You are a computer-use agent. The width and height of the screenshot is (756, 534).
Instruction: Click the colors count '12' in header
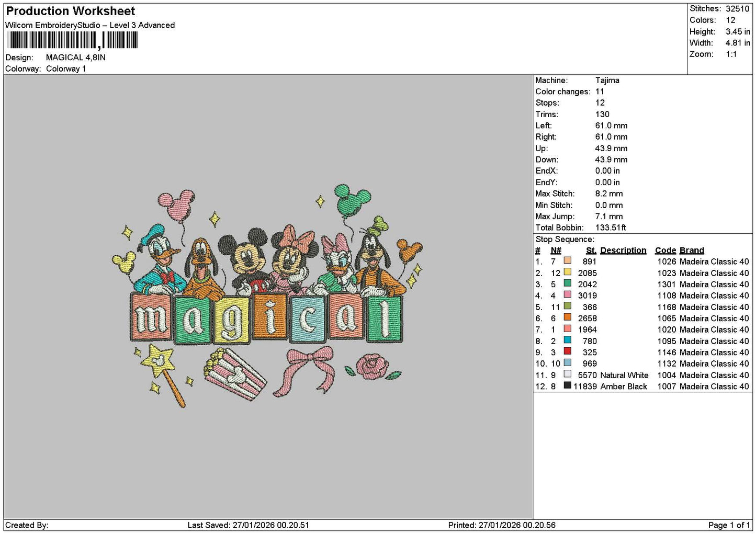(730, 20)
